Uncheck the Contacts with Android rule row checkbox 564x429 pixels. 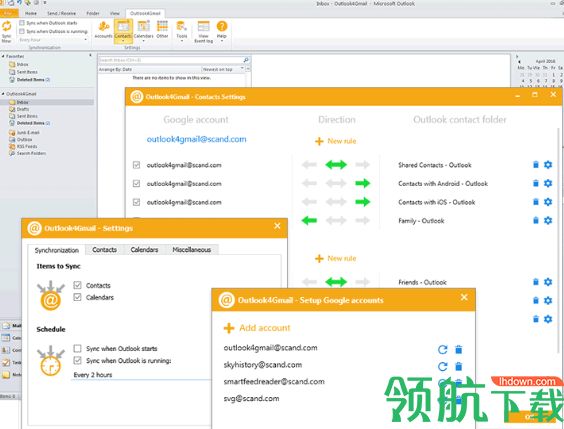click(x=136, y=183)
